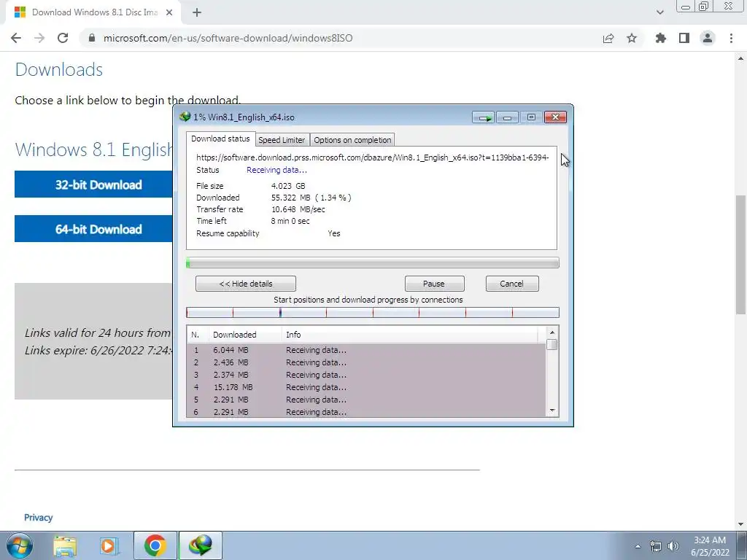Image resolution: width=747 pixels, height=560 pixels.
Task: Open a new tab with the plus icon
Action: tap(197, 12)
